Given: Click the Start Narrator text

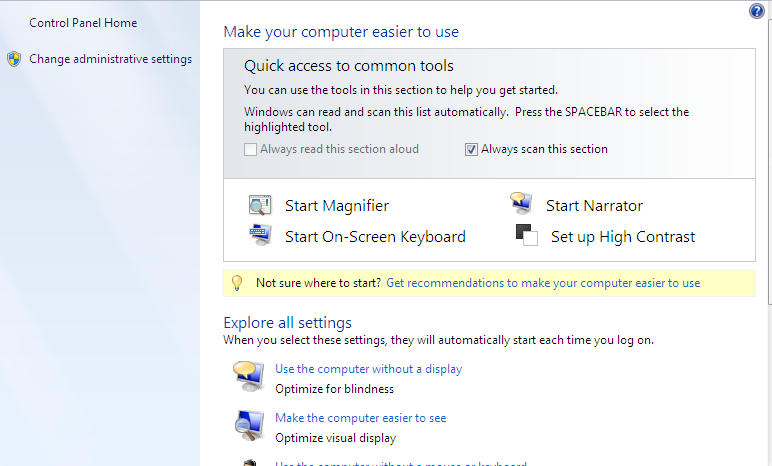Looking at the screenshot, I should tap(594, 206).
